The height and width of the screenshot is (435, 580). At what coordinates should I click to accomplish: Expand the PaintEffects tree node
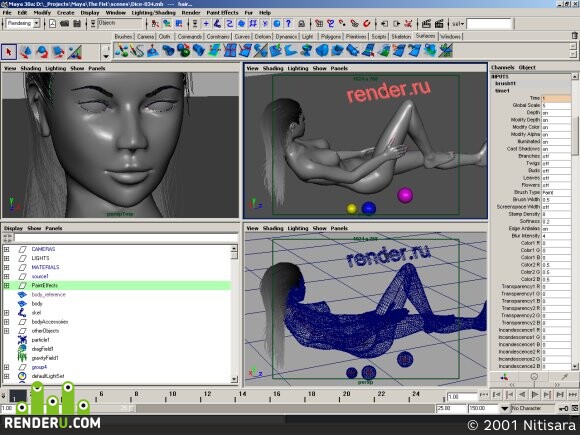pyautogui.click(x=6, y=285)
